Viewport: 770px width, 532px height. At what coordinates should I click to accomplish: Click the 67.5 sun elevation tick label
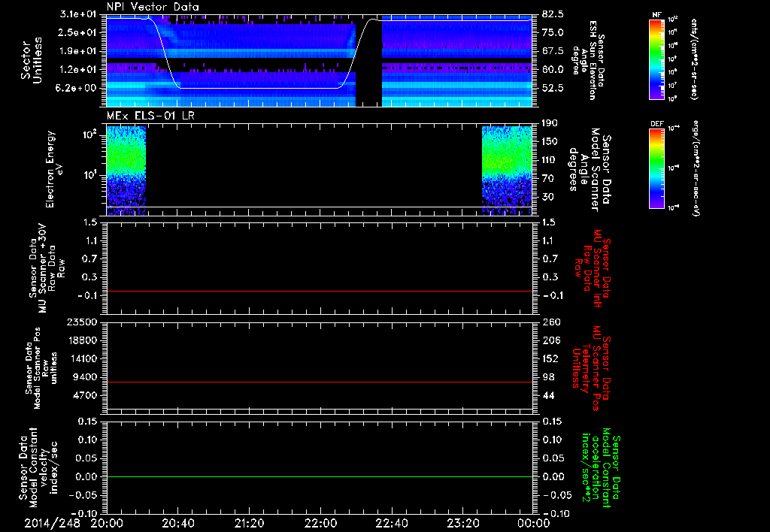[x=553, y=51]
